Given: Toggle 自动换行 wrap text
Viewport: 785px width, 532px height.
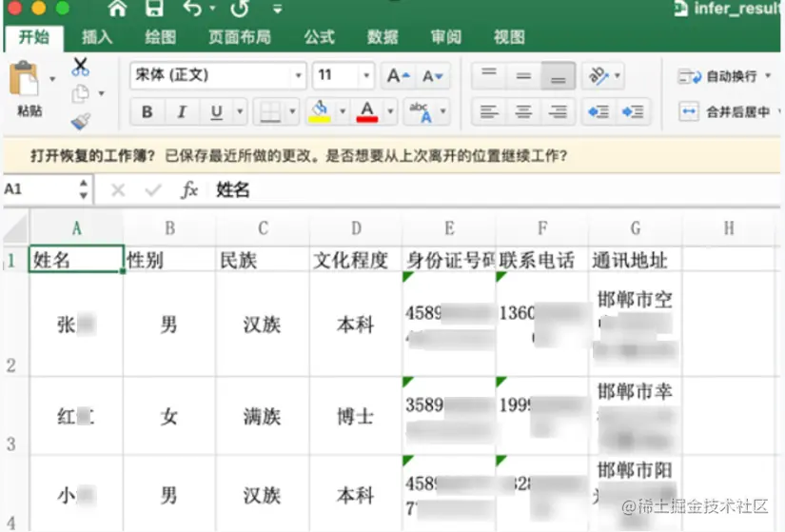Looking at the screenshot, I should click(717, 77).
